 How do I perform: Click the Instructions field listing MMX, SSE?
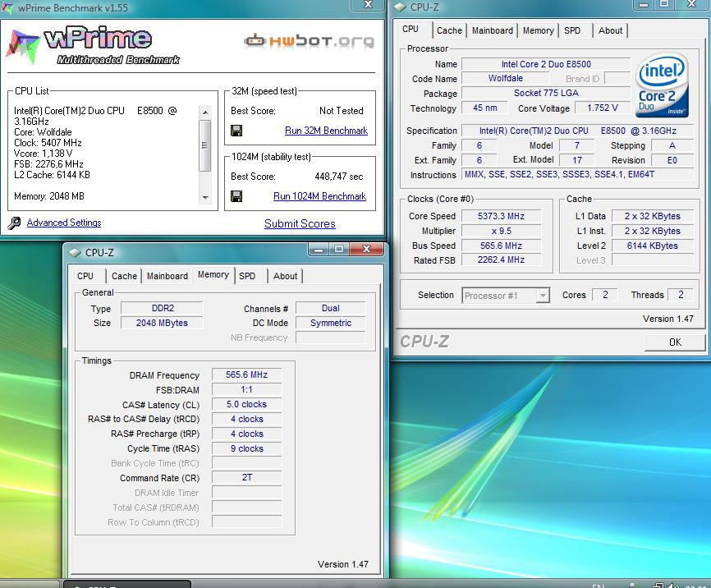click(x=578, y=174)
